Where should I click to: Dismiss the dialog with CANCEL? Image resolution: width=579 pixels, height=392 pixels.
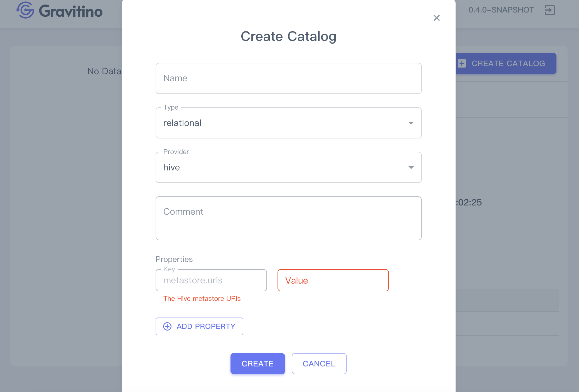click(x=319, y=364)
